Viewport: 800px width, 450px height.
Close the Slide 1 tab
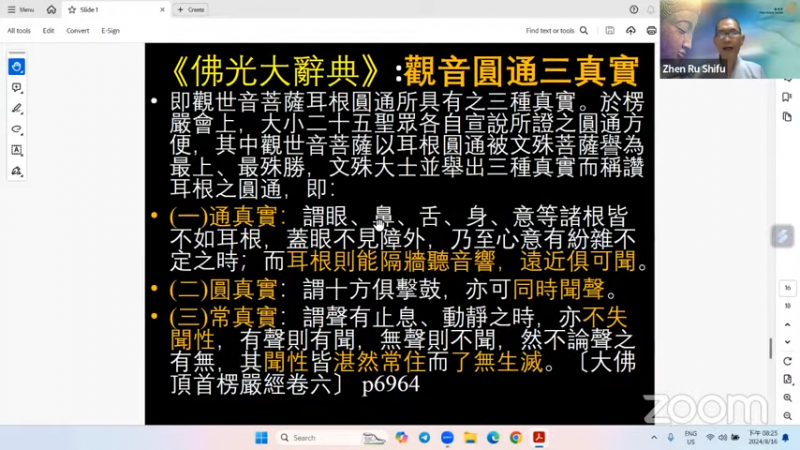[160, 9]
